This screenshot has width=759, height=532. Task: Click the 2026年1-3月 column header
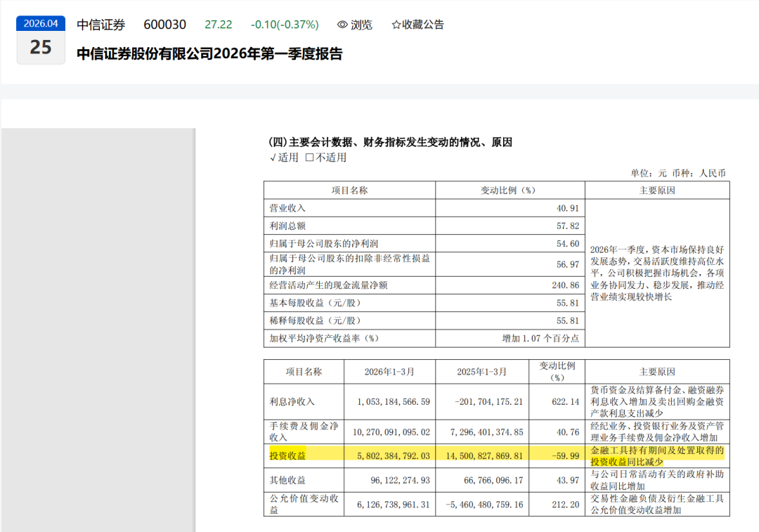tap(389, 372)
